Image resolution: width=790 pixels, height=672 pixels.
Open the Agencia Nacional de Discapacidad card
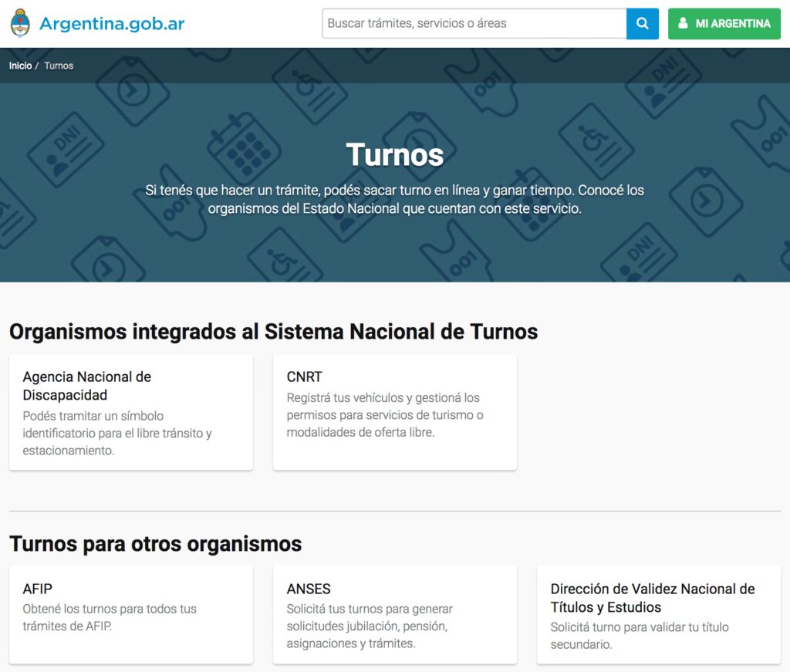pyautogui.click(x=130, y=412)
